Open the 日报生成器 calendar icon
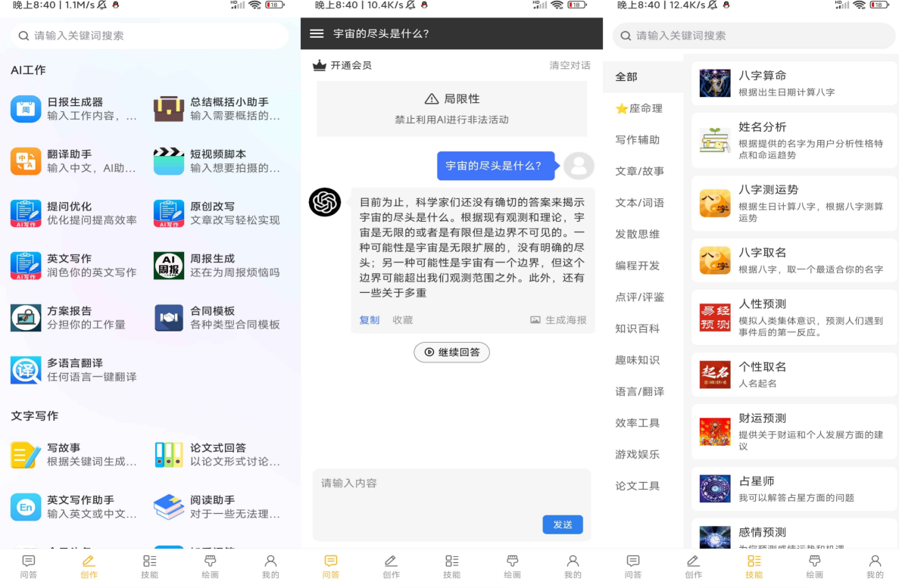This screenshot has height=588, width=899. click(x=26, y=109)
